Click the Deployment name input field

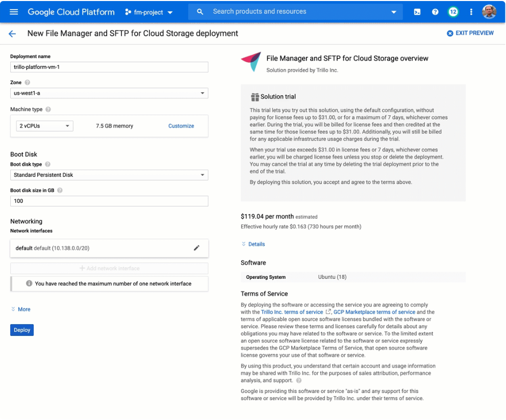109,67
